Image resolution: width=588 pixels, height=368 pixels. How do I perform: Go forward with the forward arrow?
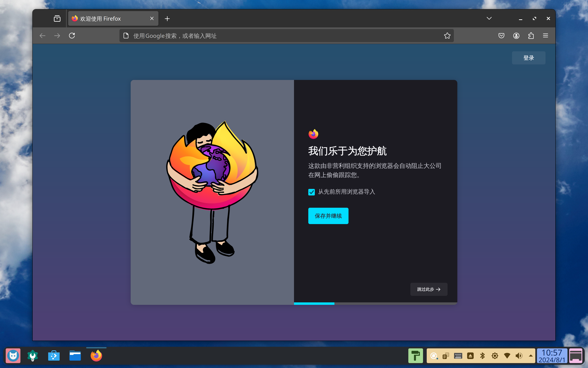click(57, 36)
